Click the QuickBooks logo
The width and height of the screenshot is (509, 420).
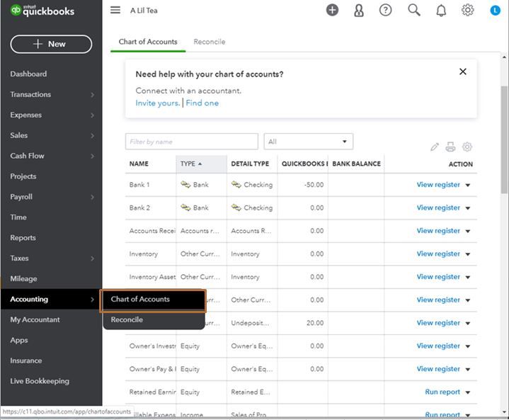42,11
